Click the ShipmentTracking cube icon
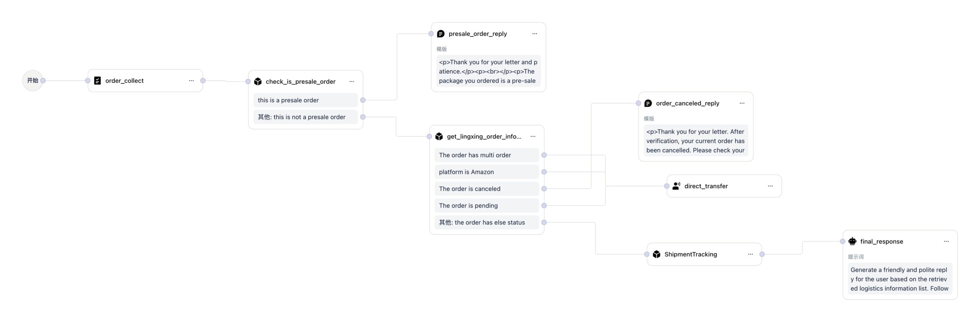The height and width of the screenshot is (322, 980). (657, 254)
